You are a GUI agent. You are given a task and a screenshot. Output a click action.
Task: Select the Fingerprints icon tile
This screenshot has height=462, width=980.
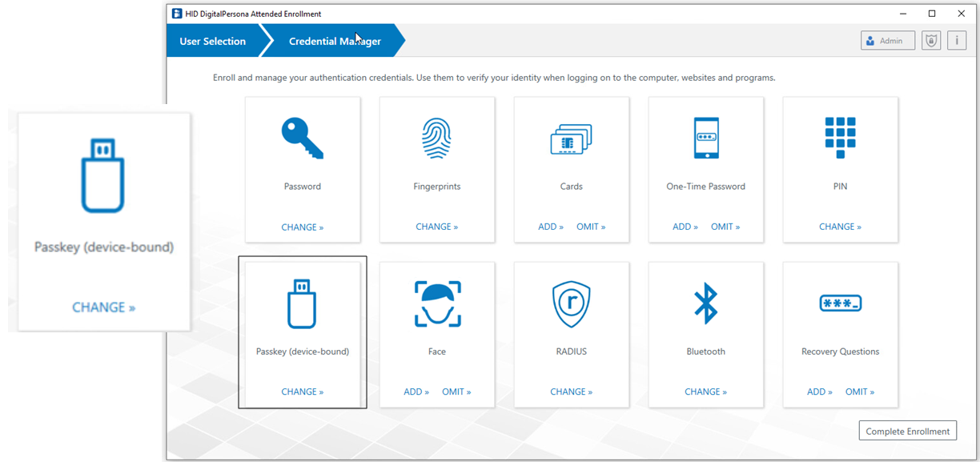[436, 139]
